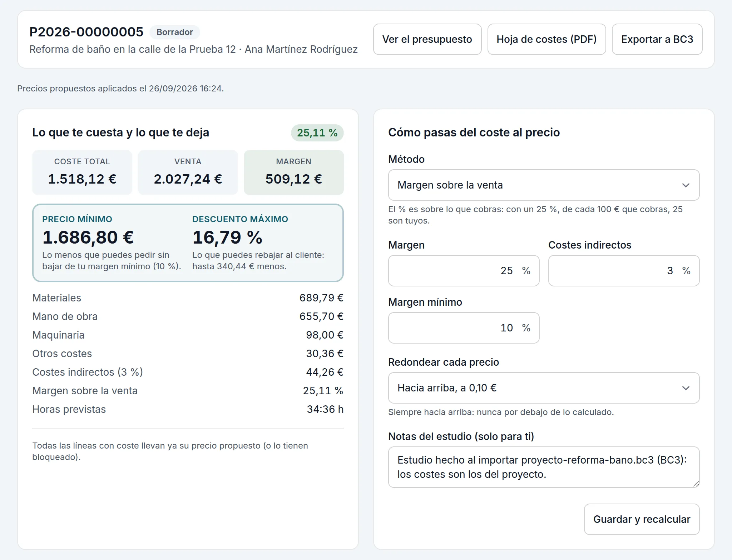The image size is (732, 560).
Task: Click Horas previstas value 34:36 h
Action: coord(325,409)
